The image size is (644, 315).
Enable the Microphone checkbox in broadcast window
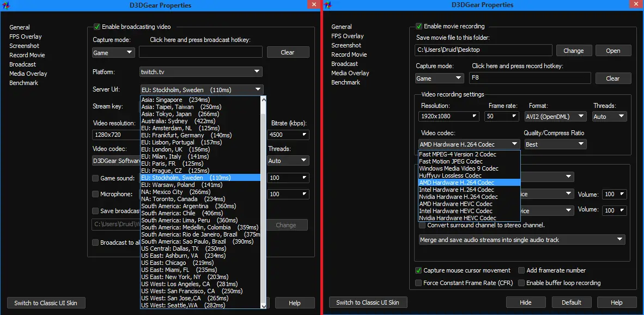[95, 194]
